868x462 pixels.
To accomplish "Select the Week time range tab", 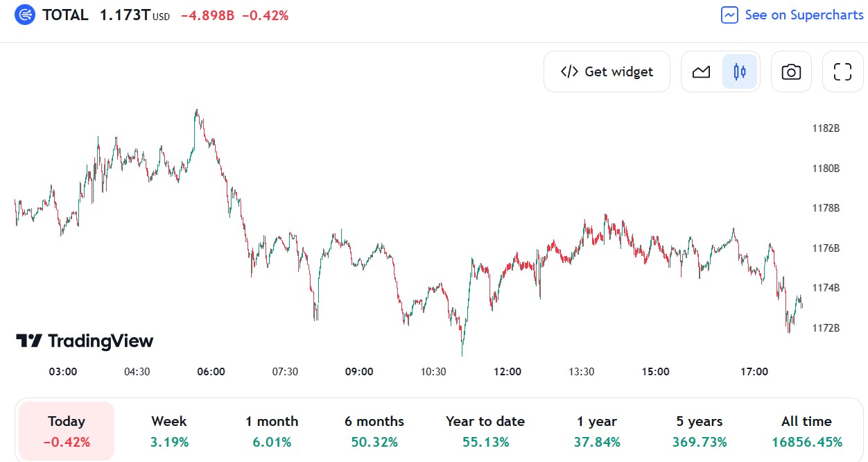I will [x=169, y=431].
